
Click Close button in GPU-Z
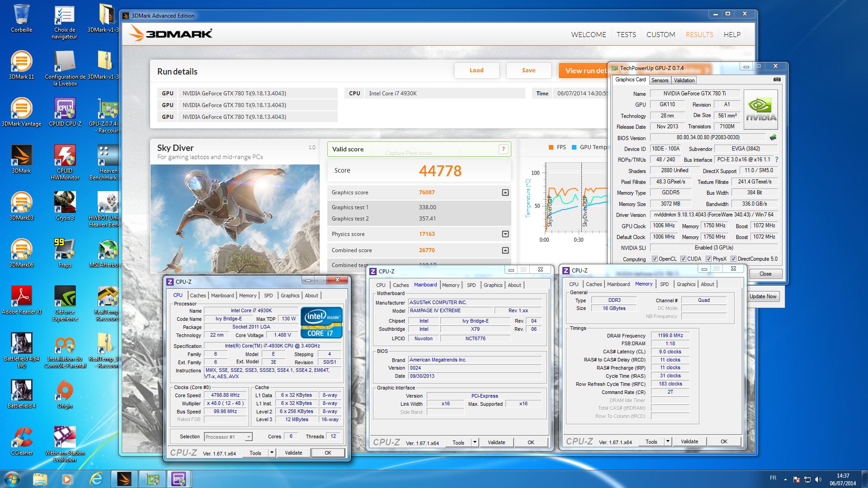tap(765, 274)
